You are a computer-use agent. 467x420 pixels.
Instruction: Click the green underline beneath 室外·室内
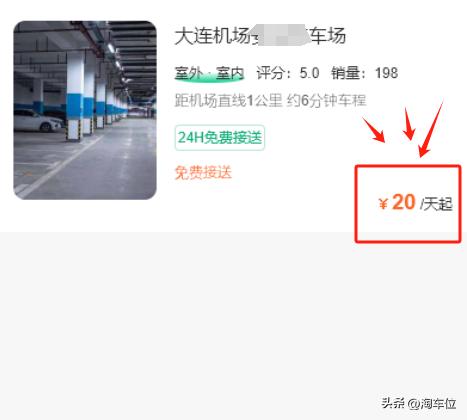pos(209,79)
